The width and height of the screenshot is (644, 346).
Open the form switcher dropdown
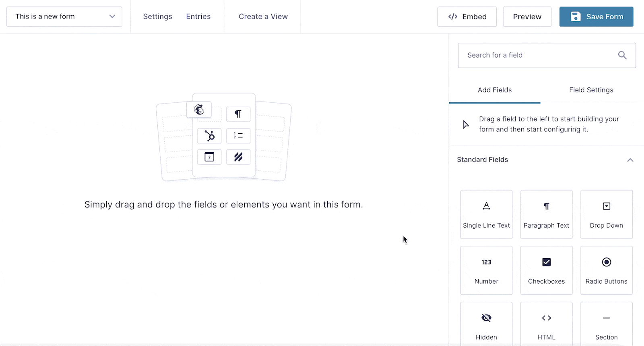tap(64, 17)
